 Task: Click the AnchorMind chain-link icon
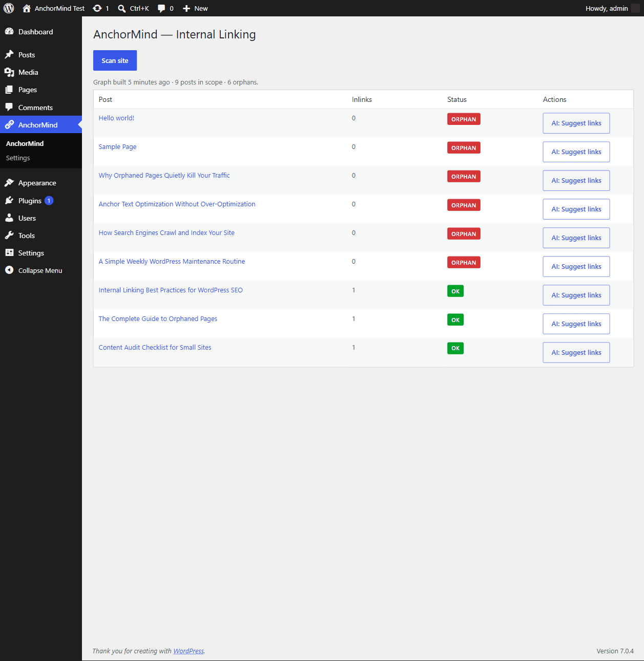(9, 125)
